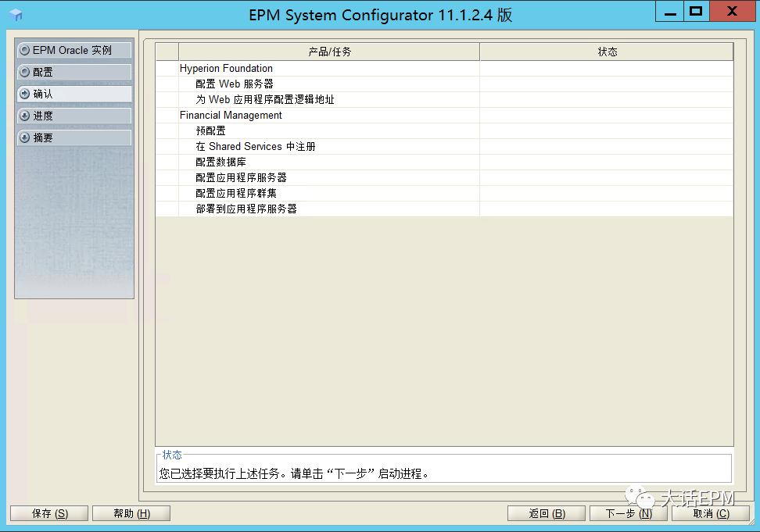Screen dimensions: 760x532
Task: Select the 配置 Web 服务器 task row
Action: (x=444, y=84)
